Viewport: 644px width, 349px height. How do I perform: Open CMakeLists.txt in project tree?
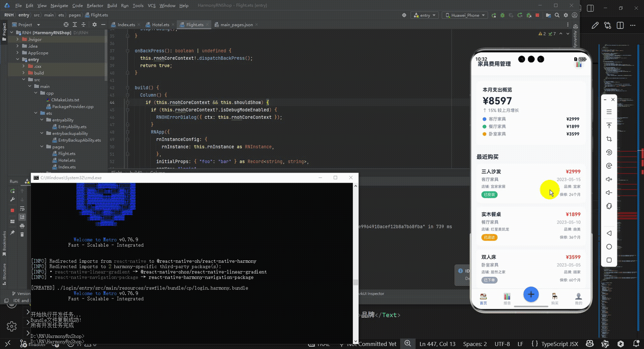tap(65, 100)
